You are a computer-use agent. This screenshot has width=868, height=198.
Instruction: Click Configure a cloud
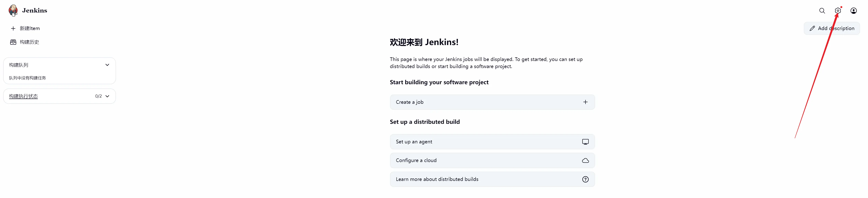coord(492,160)
